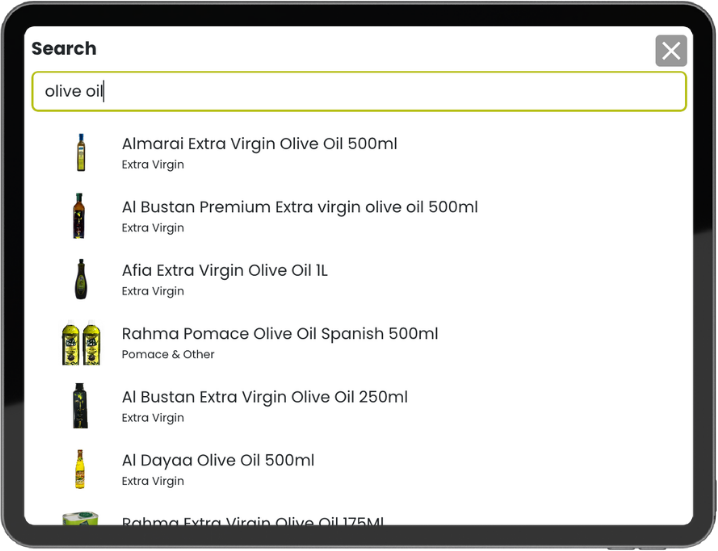
Task: Click the Al Bustan Premium bottle thumbnail
Action: pos(80,216)
